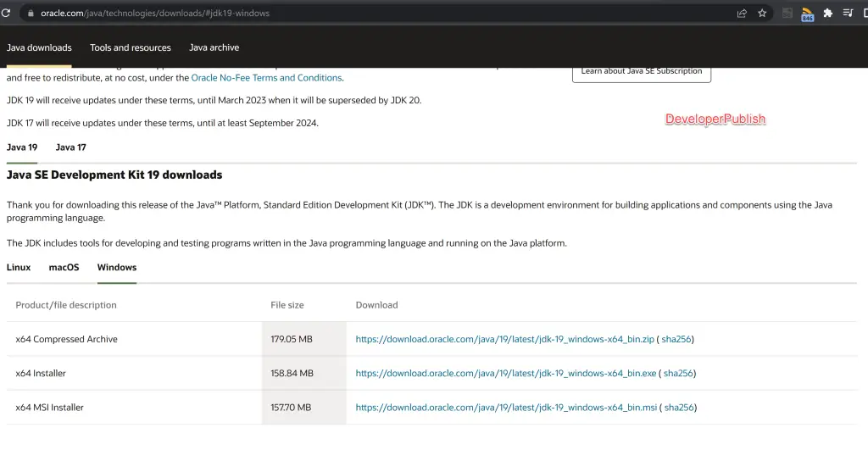Viewport: 868px width, 450px height.
Task: Select the macOS platform tab
Action: (x=64, y=267)
